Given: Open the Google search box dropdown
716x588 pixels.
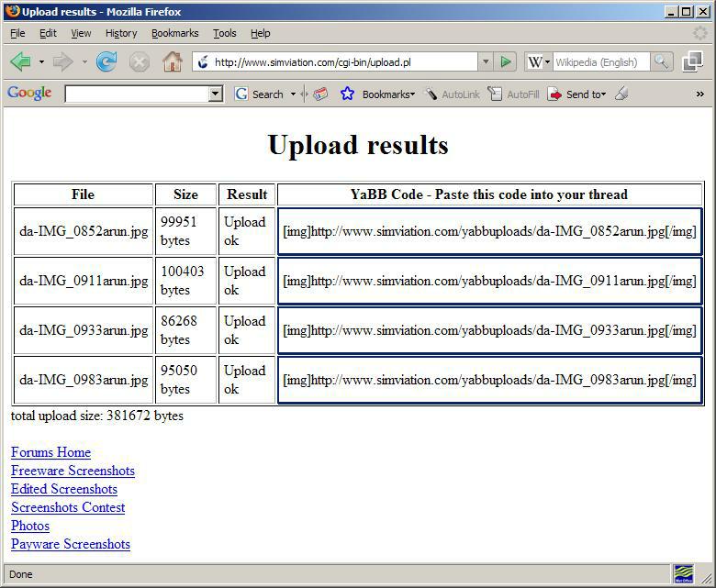Looking at the screenshot, I should tap(216, 94).
